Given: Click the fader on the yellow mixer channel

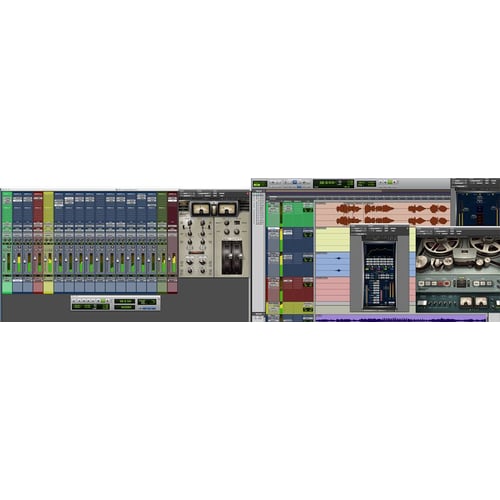Looking at the screenshot, I should pos(46,260).
